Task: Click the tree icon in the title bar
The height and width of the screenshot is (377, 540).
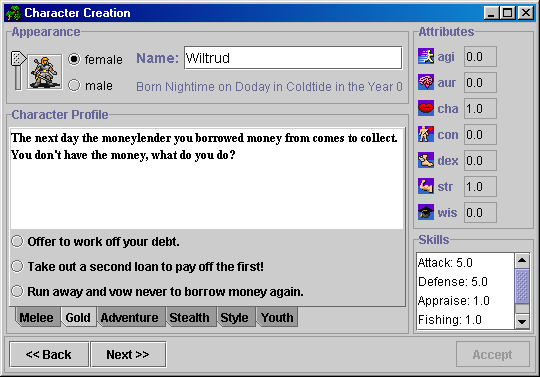Action: pyautogui.click(x=13, y=13)
